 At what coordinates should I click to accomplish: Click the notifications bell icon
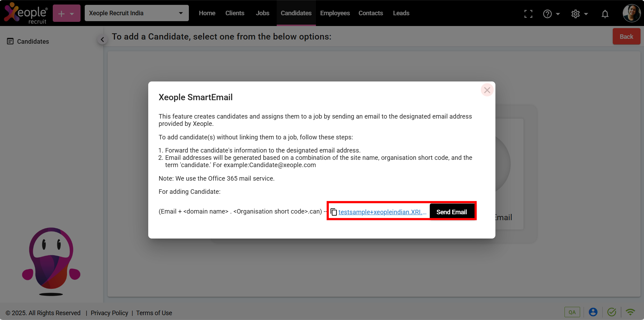click(x=605, y=14)
